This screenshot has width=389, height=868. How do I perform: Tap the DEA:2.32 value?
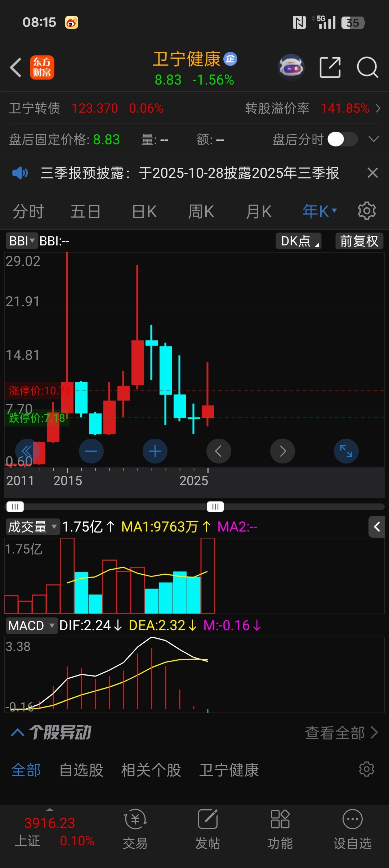click(162, 625)
